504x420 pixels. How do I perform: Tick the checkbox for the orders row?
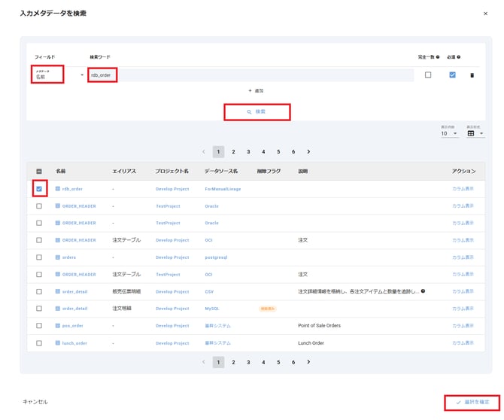click(39, 257)
